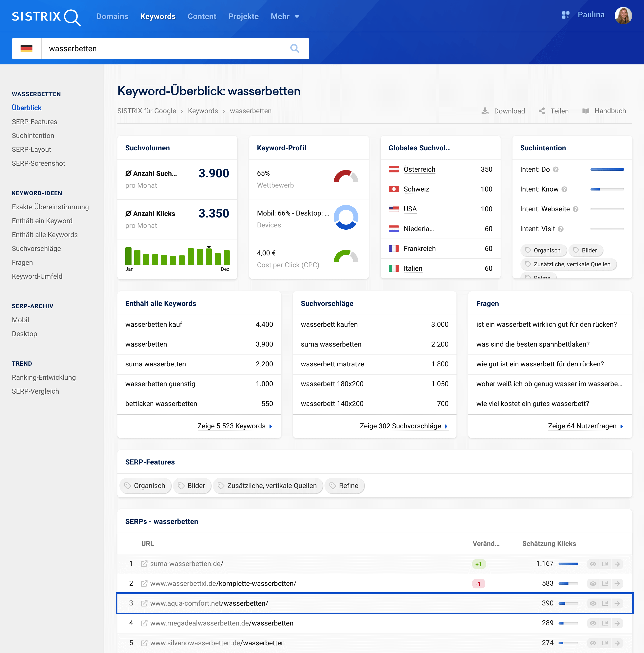Switch to the Domains menu
Image resolution: width=644 pixels, height=653 pixels.
click(112, 17)
